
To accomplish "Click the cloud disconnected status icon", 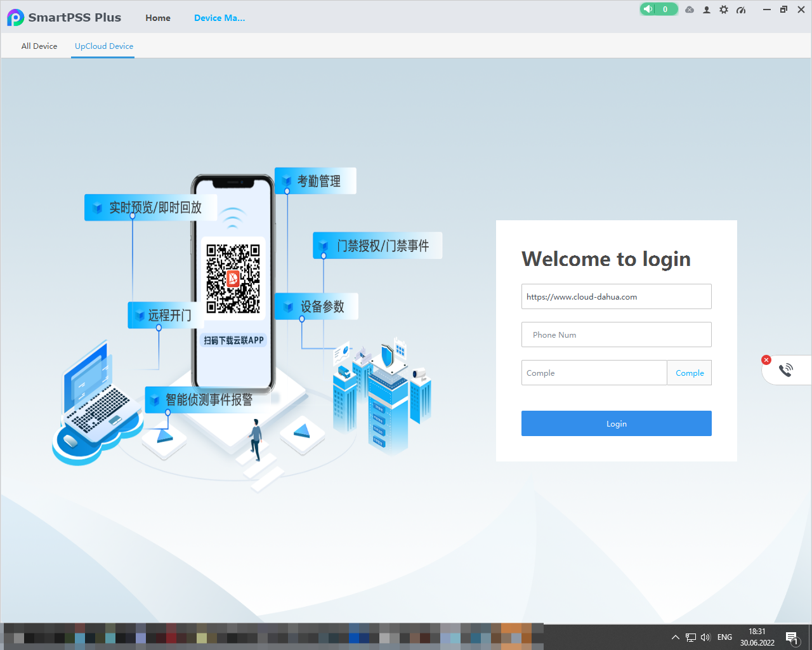I will tap(690, 10).
